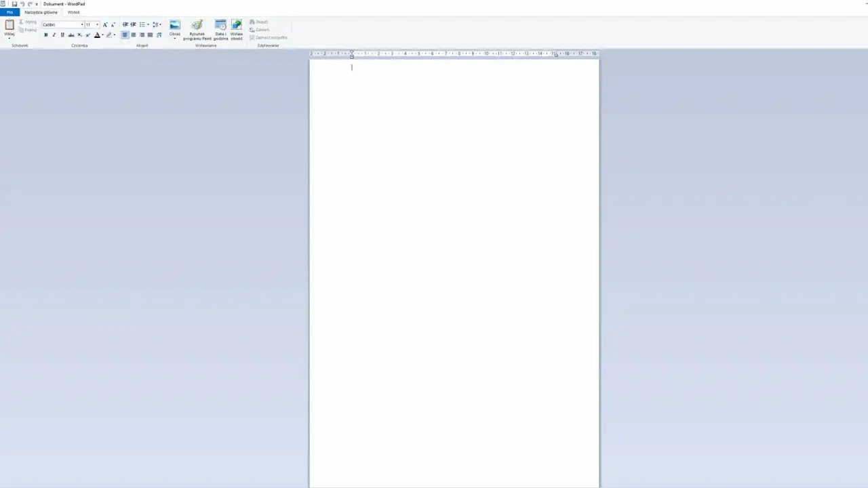This screenshot has height=488, width=868.
Task: Justify the paragraph text
Action: (150, 35)
